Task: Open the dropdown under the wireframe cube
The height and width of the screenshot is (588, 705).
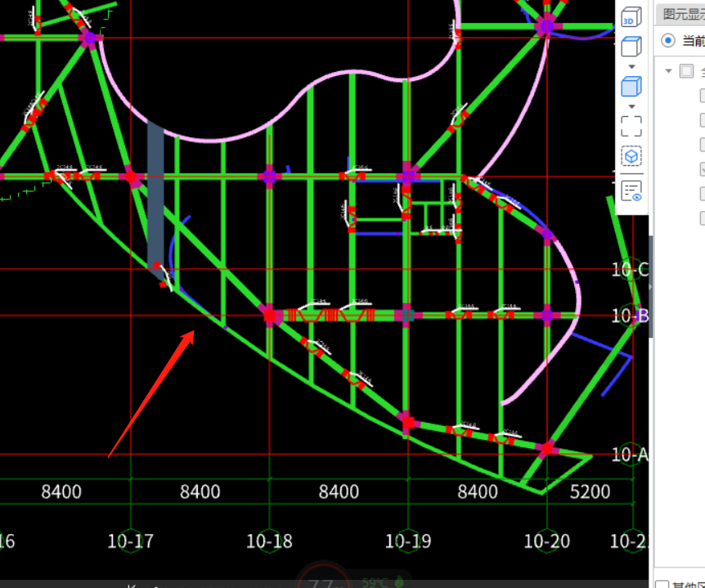Action: tap(631, 67)
